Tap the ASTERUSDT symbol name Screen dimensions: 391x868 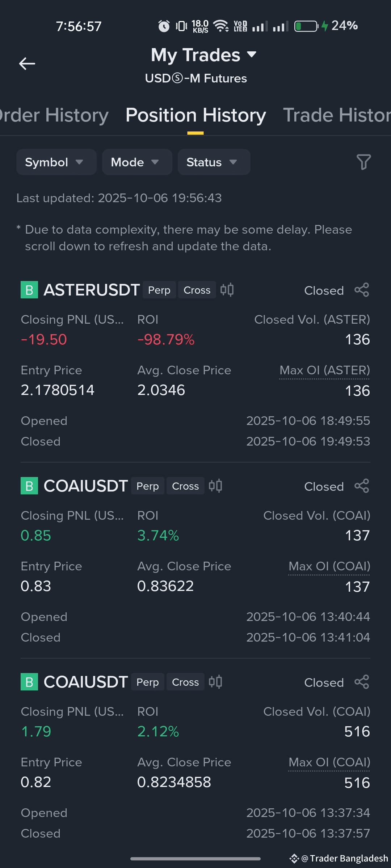[x=92, y=290]
